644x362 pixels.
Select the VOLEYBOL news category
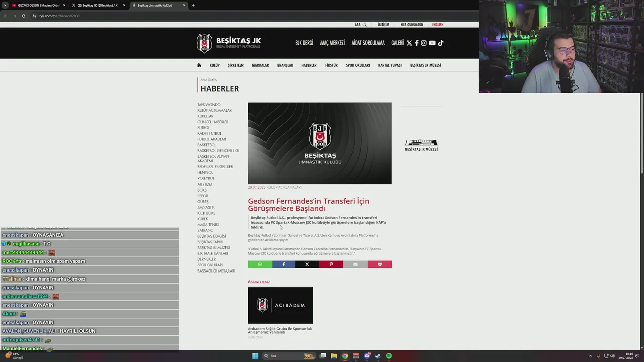point(206,178)
